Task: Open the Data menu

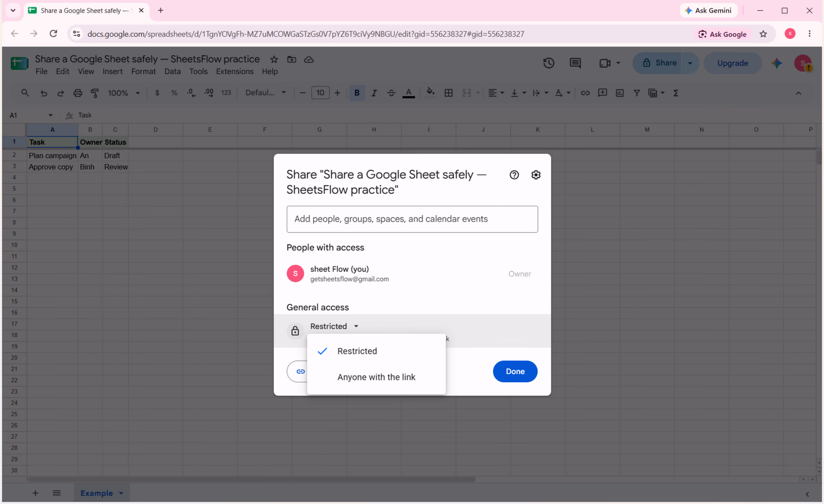Action: coord(172,71)
